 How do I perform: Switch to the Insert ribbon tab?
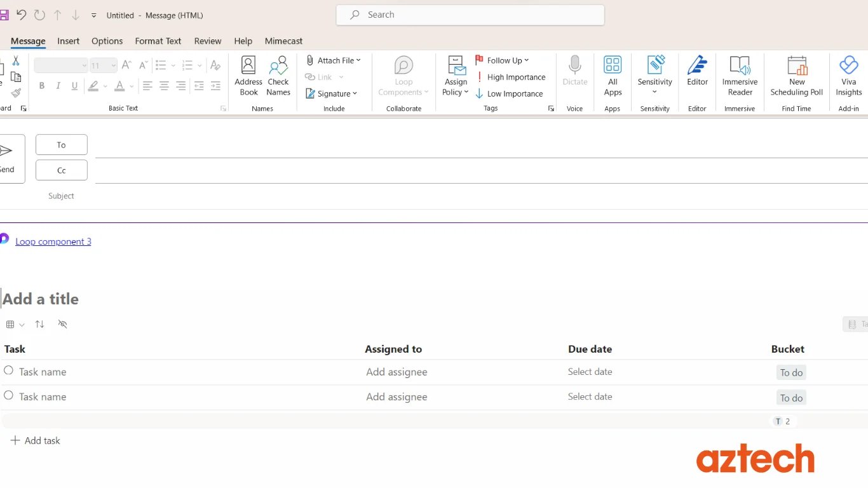tap(68, 41)
